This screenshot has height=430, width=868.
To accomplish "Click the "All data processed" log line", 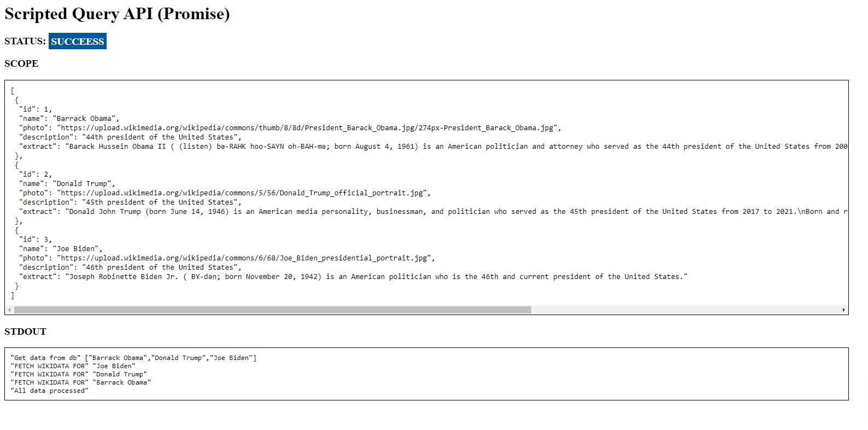I will [x=49, y=391].
